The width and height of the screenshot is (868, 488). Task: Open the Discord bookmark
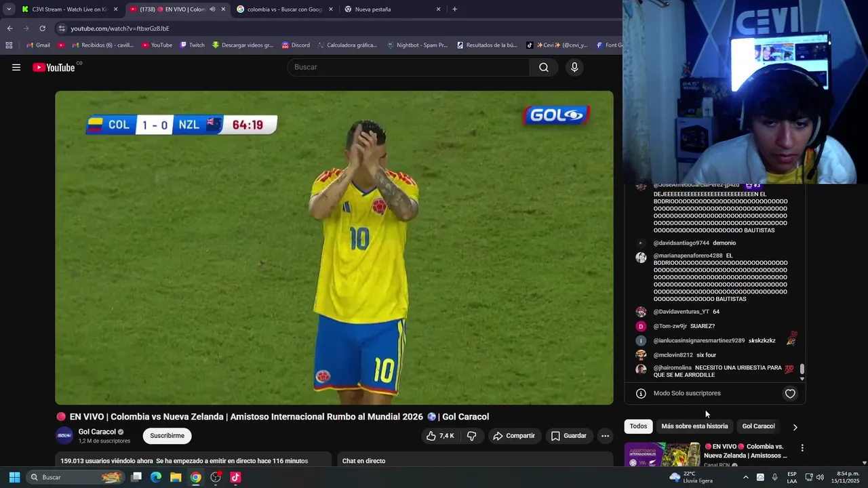(295, 45)
